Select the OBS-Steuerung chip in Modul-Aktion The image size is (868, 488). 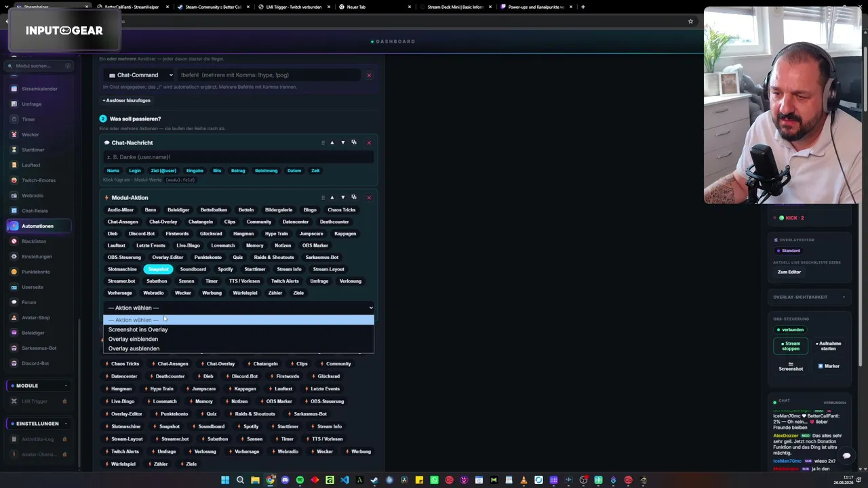click(x=124, y=258)
